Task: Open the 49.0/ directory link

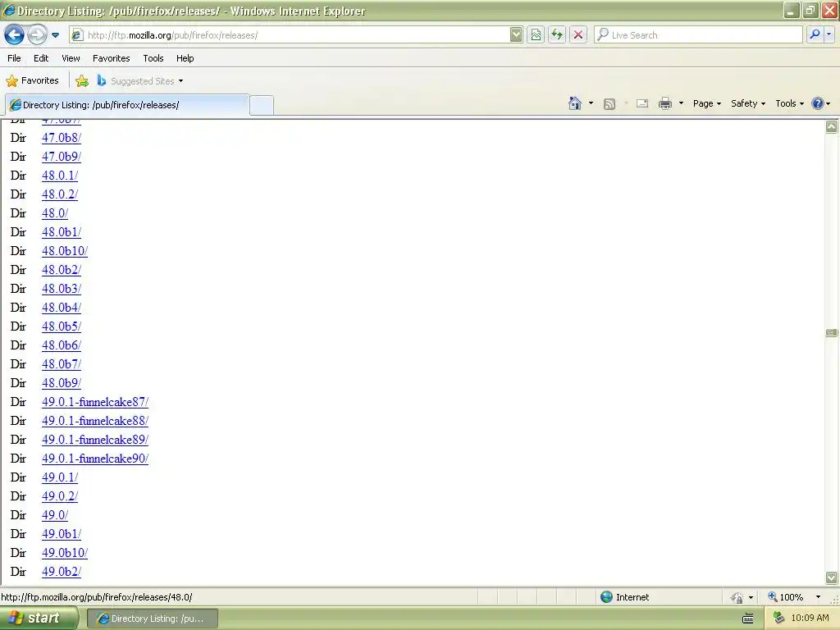Action: pos(55,515)
